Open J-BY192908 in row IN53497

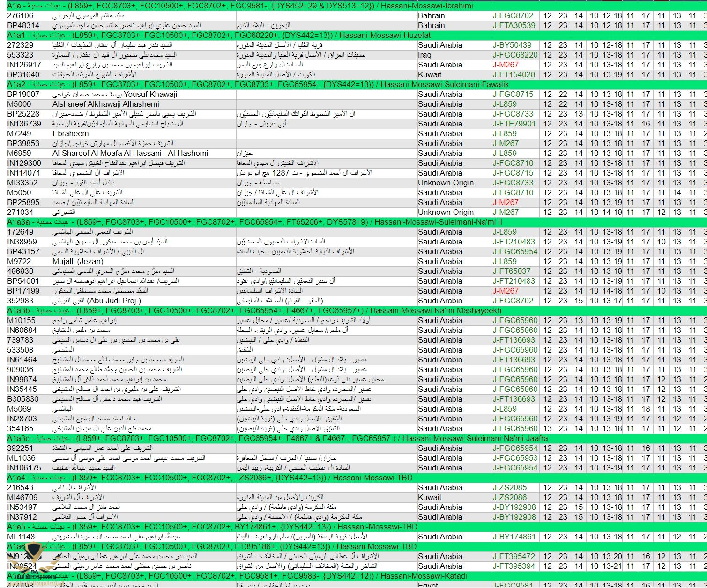pyautogui.click(x=514, y=507)
